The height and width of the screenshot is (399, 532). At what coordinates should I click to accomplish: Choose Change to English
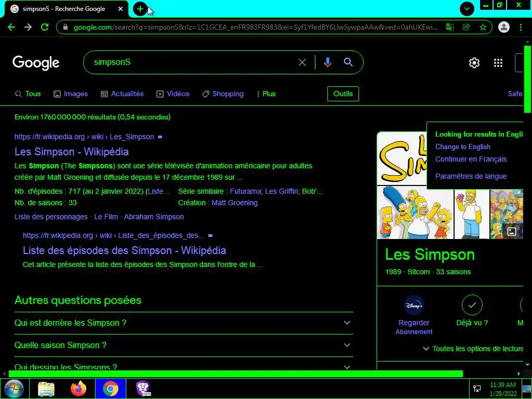[463, 147]
